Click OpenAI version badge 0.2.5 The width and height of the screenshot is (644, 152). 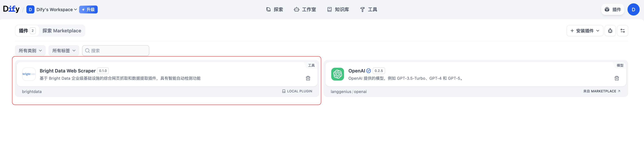click(378, 71)
